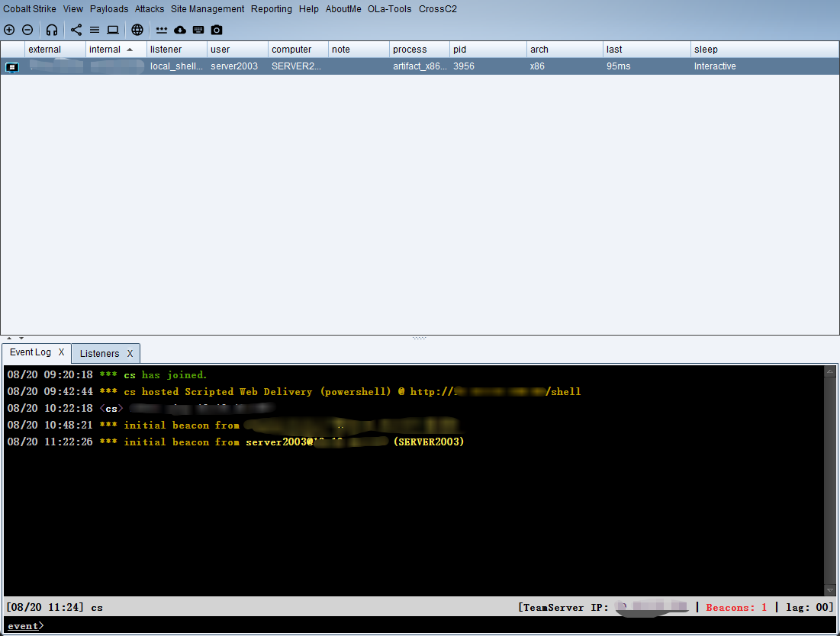Click the connect to team server plus icon
This screenshot has width=840, height=636.
coord(9,30)
